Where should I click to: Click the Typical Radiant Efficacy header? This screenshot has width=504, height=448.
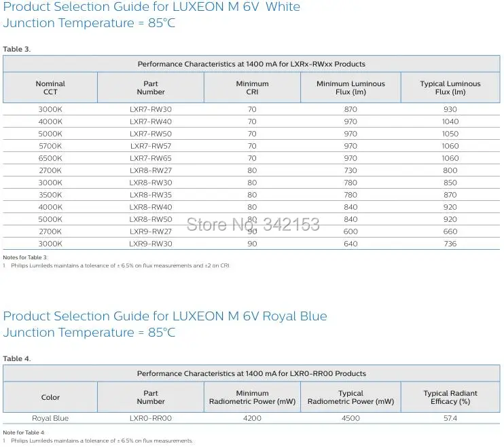tap(450, 397)
